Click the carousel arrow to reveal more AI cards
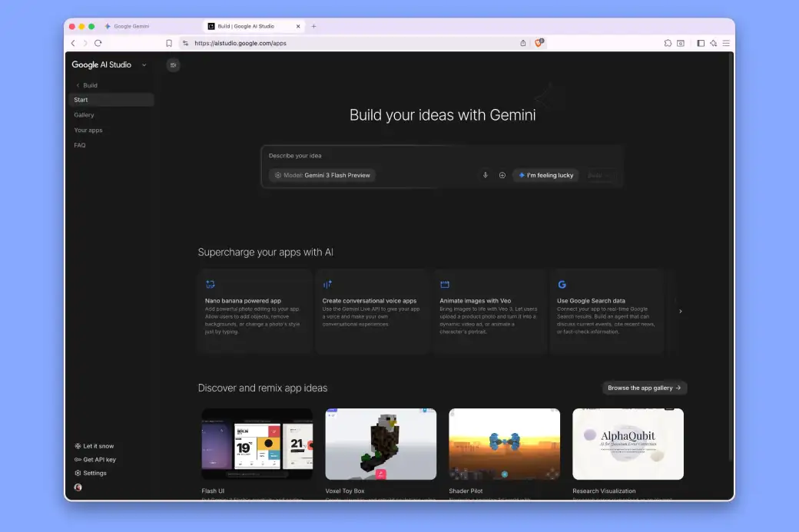Image resolution: width=799 pixels, height=532 pixels. point(680,312)
